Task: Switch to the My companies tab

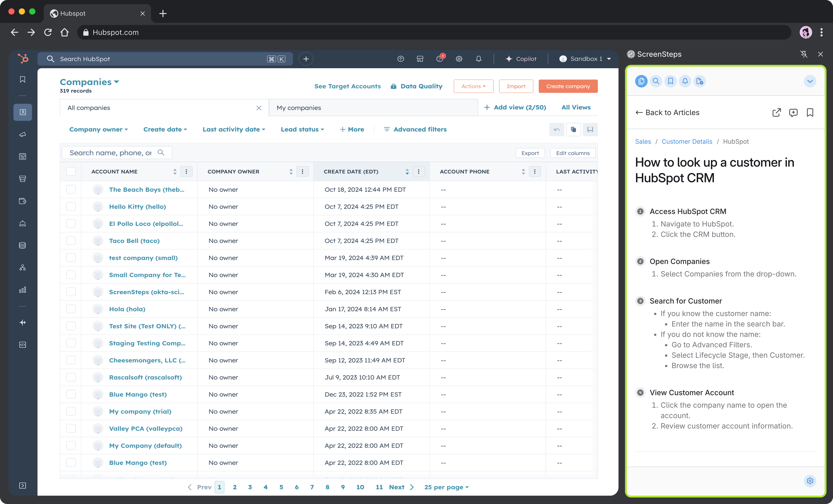Action: pos(373,108)
